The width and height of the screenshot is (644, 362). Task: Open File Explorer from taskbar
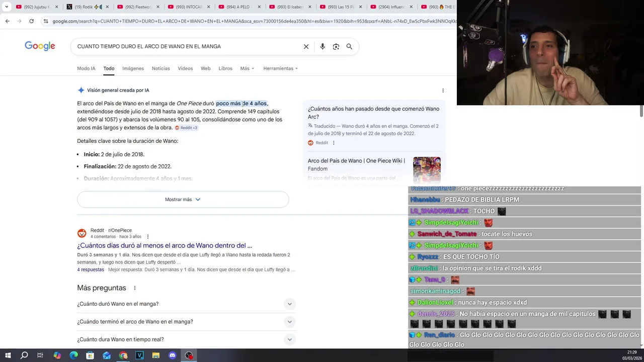coord(156,355)
